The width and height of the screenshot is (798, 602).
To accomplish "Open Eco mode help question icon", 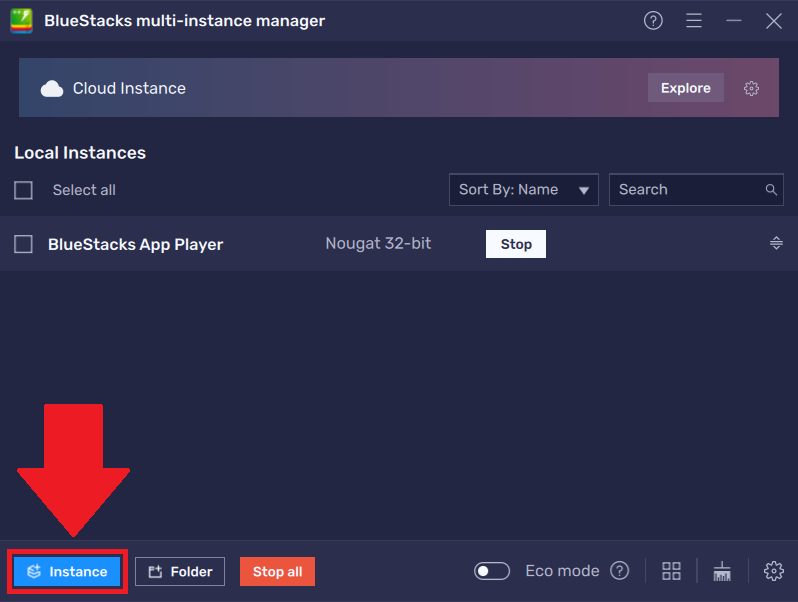I will [x=619, y=571].
